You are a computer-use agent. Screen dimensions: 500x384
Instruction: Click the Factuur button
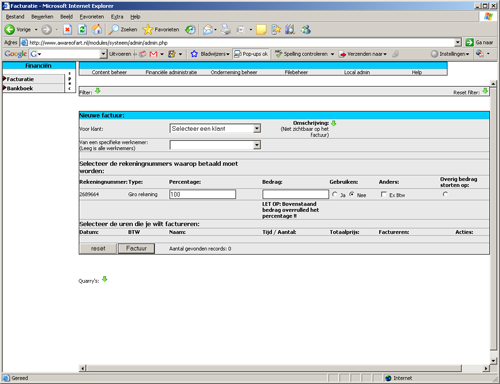tap(136, 248)
